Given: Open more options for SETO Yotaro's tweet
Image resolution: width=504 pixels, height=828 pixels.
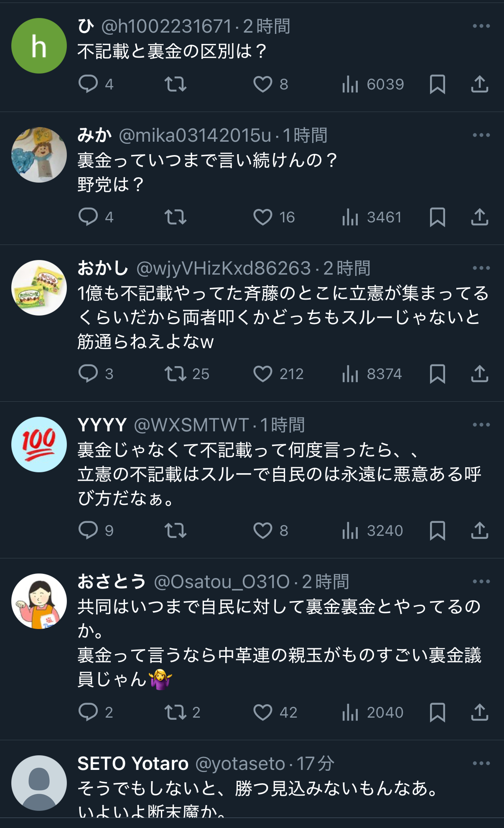Looking at the screenshot, I should (x=481, y=763).
